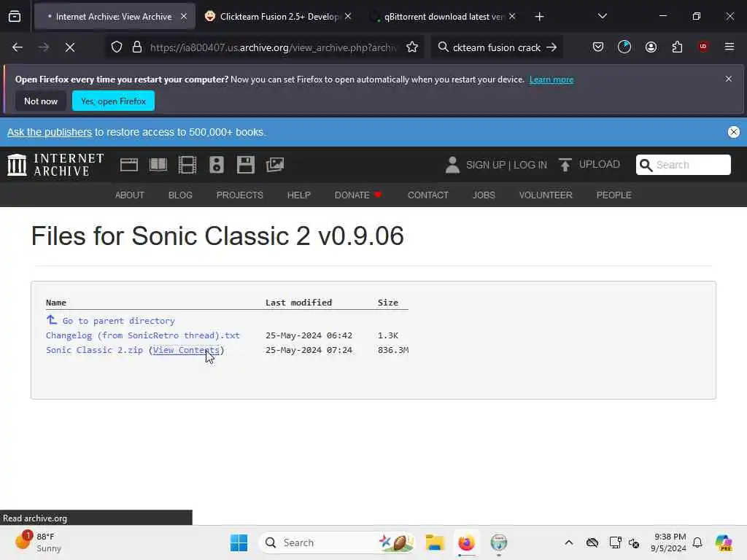Screen dimensions: 747x560
Task: Open ABOUT menu item
Action: (x=130, y=195)
